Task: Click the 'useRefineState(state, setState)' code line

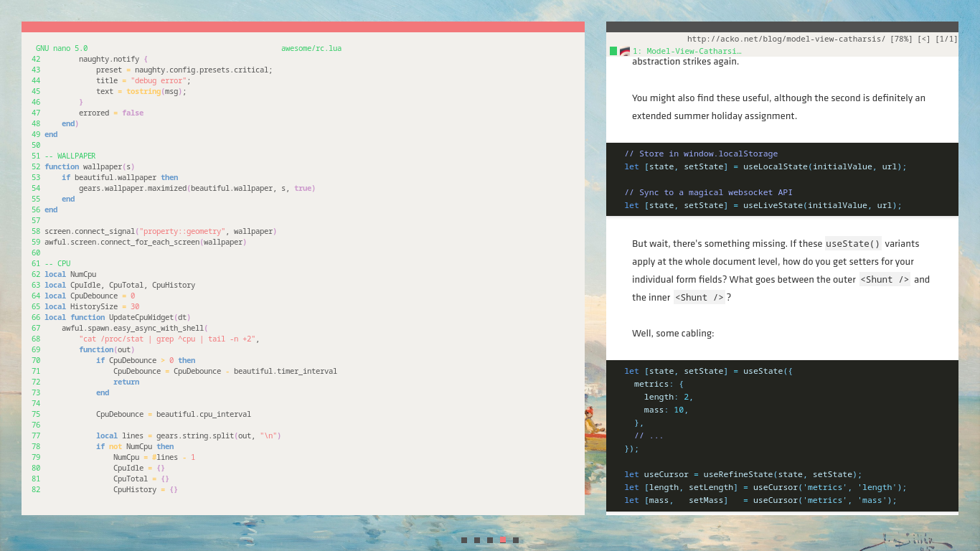Action: pyautogui.click(x=743, y=474)
